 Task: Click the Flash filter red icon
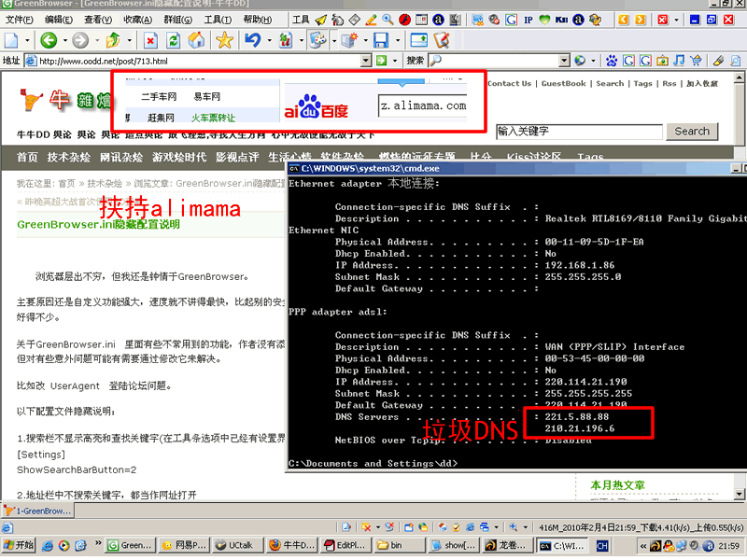pos(405,20)
